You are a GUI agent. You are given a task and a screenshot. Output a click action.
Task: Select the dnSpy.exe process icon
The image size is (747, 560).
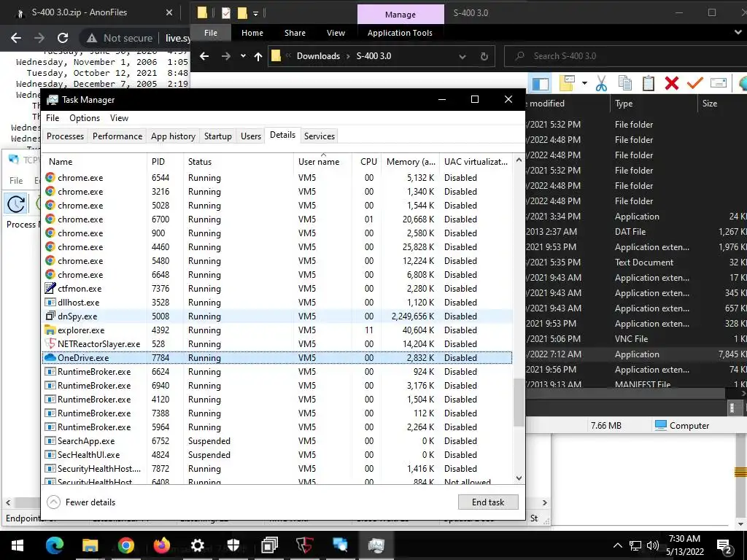tap(50, 316)
